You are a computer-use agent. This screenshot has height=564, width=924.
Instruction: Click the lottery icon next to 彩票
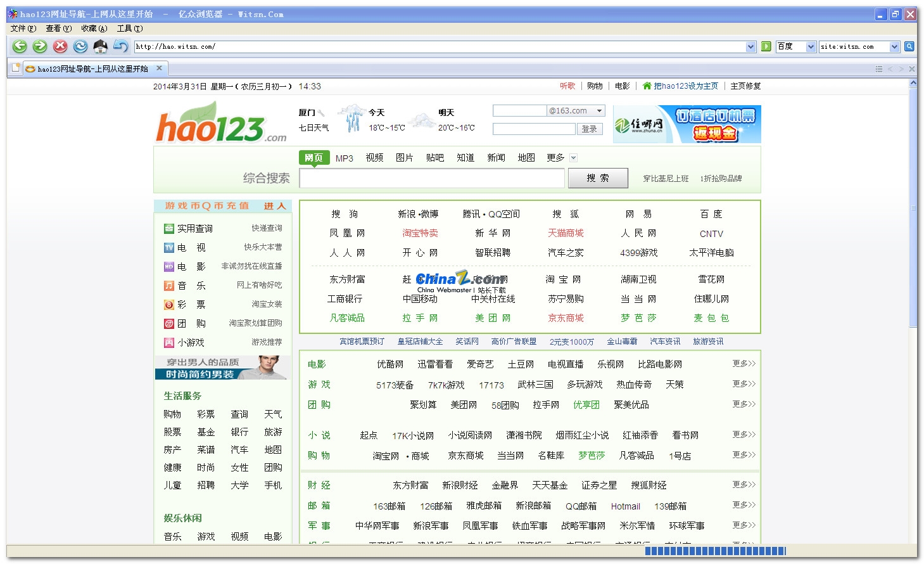[x=169, y=305]
